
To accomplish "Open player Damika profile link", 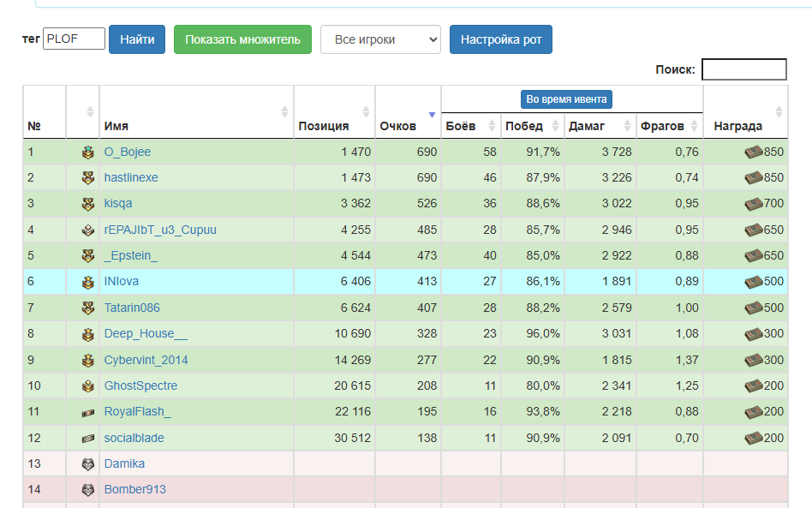I will coord(124,464).
